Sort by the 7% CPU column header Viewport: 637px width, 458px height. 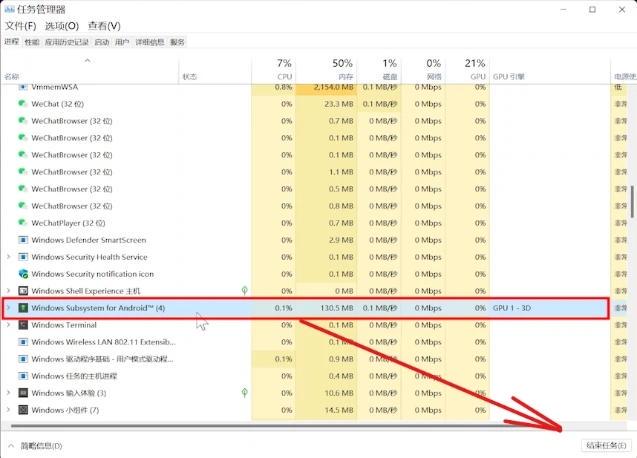pyautogui.click(x=273, y=69)
